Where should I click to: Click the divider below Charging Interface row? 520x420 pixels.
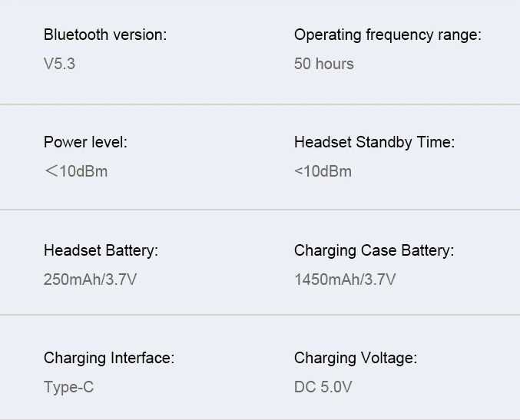click(x=260, y=418)
